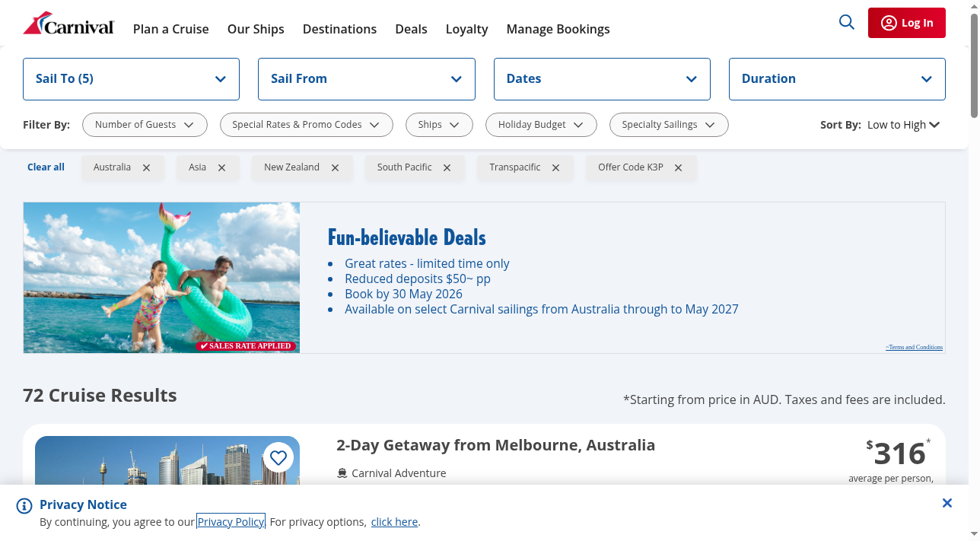Open Specialty Sailings filter
The width and height of the screenshot is (980, 541).
click(669, 125)
